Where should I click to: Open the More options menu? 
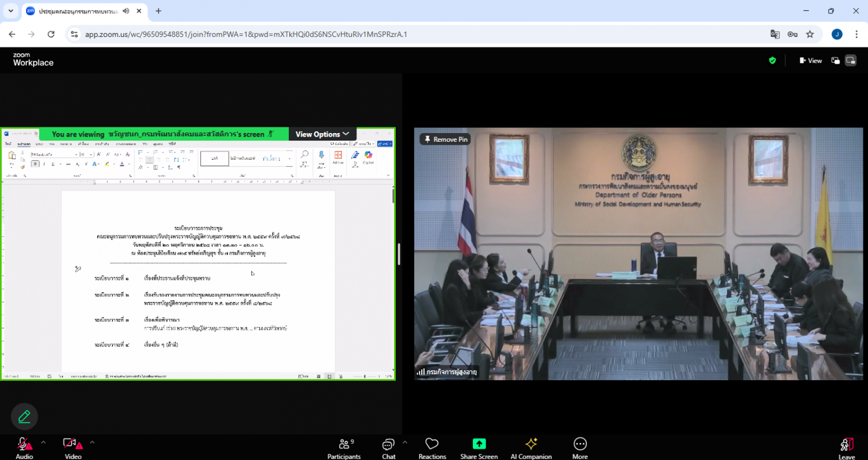click(580, 448)
